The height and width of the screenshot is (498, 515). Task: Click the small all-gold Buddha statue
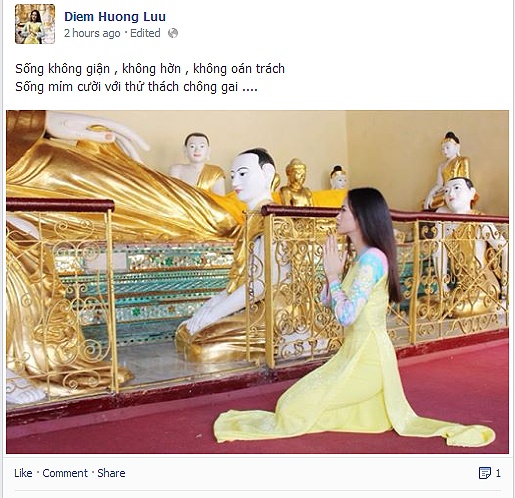click(x=296, y=183)
